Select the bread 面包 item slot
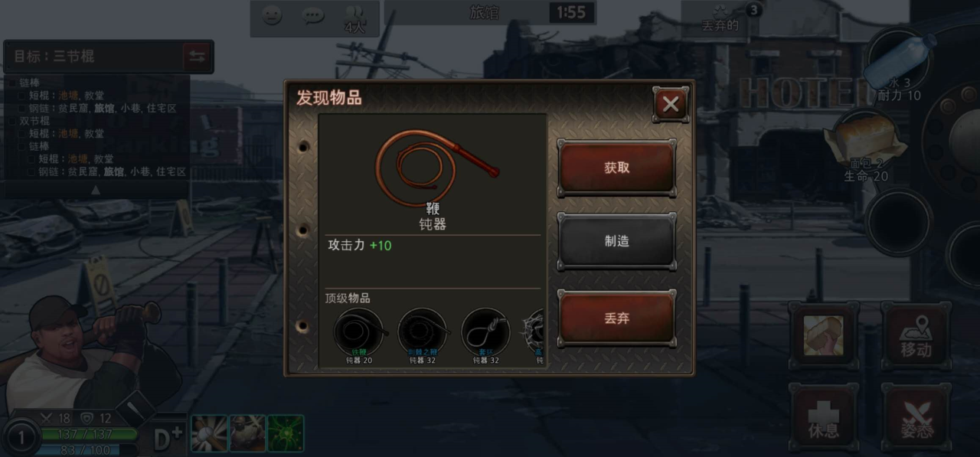 (x=866, y=145)
